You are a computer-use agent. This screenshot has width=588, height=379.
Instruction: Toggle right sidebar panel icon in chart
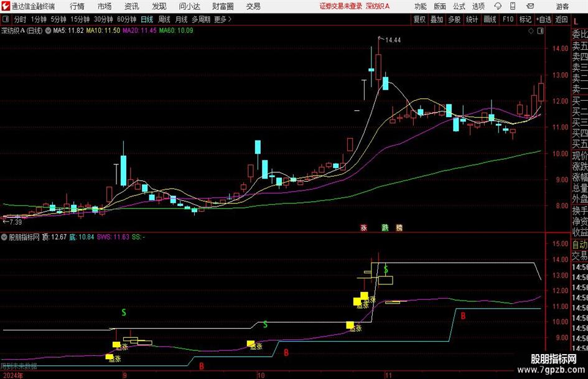540,31
